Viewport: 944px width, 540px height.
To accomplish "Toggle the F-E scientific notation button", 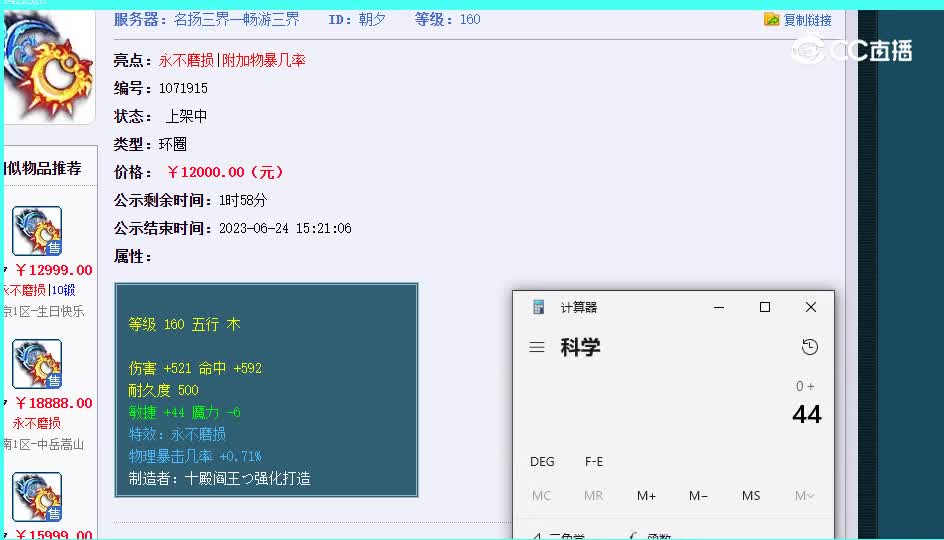I will pyautogui.click(x=594, y=462).
